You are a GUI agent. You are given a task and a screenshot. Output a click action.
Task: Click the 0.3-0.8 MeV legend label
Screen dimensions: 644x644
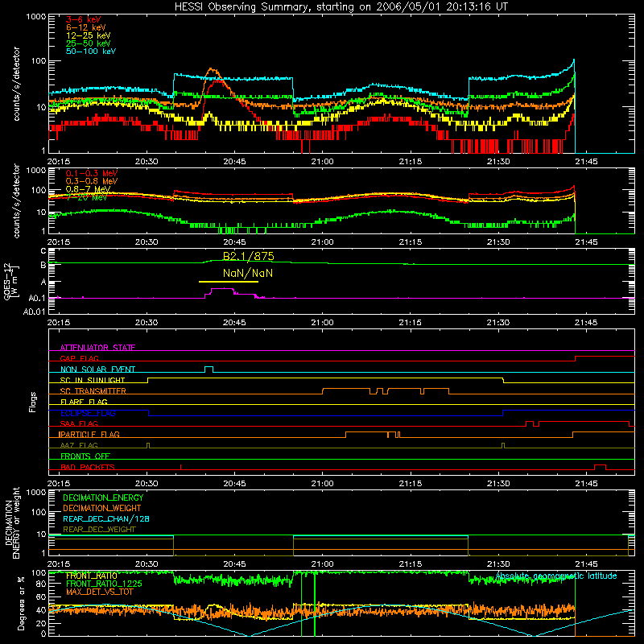tap(92, 181)
